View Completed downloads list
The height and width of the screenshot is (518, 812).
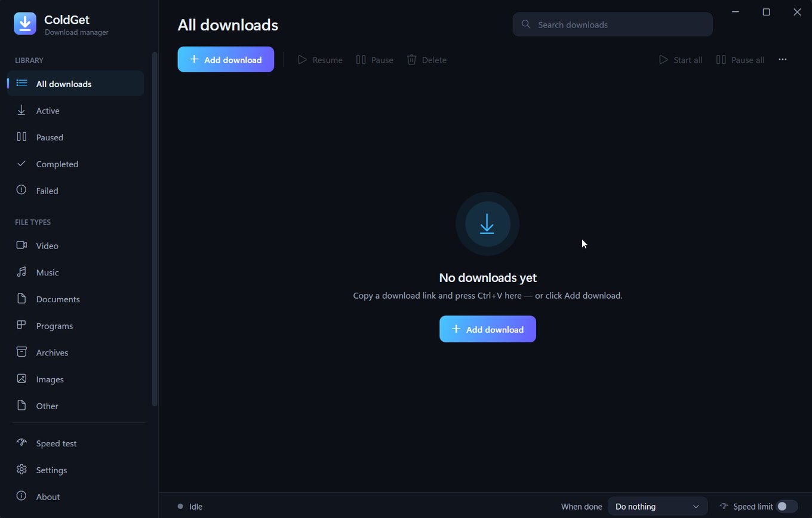pos(76,164)
